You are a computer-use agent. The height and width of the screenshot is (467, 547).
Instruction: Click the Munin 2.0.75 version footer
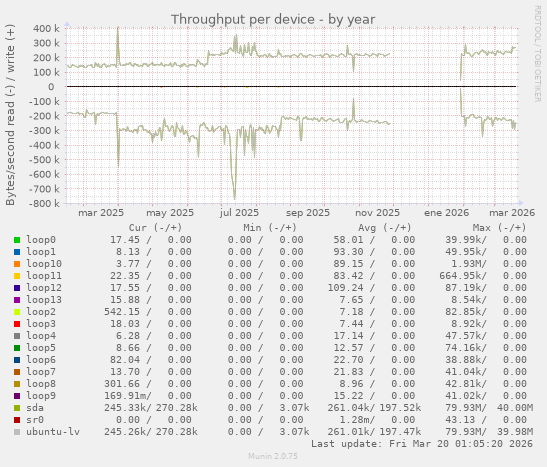[273, 456]
